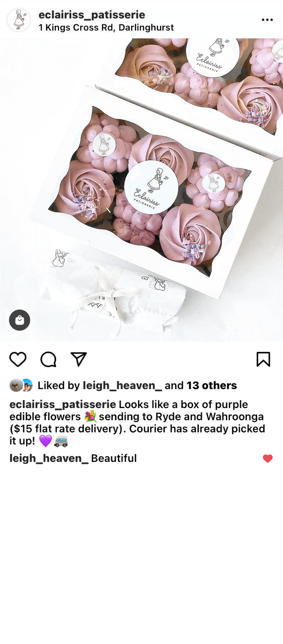Image resolution: width=283 pixels, height=644 pixels.
Task: Show the 13 others who liked
Action: coord(212,386)
